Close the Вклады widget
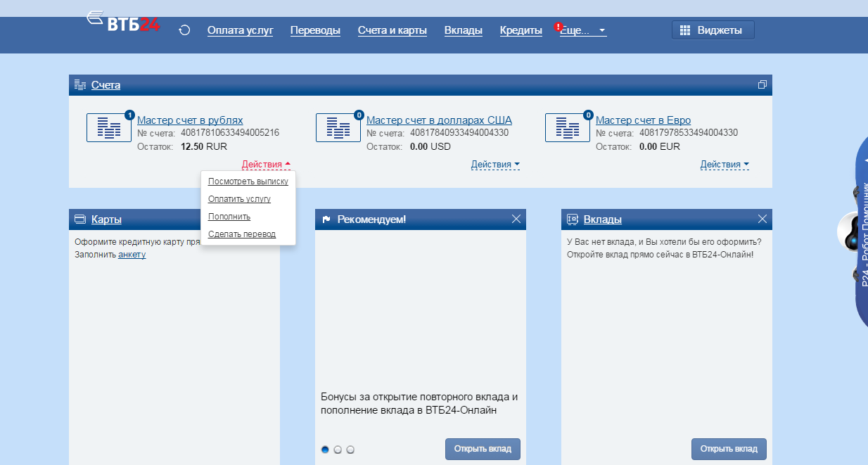The height and width of the screenshot is (465, 868). (762, 219)
